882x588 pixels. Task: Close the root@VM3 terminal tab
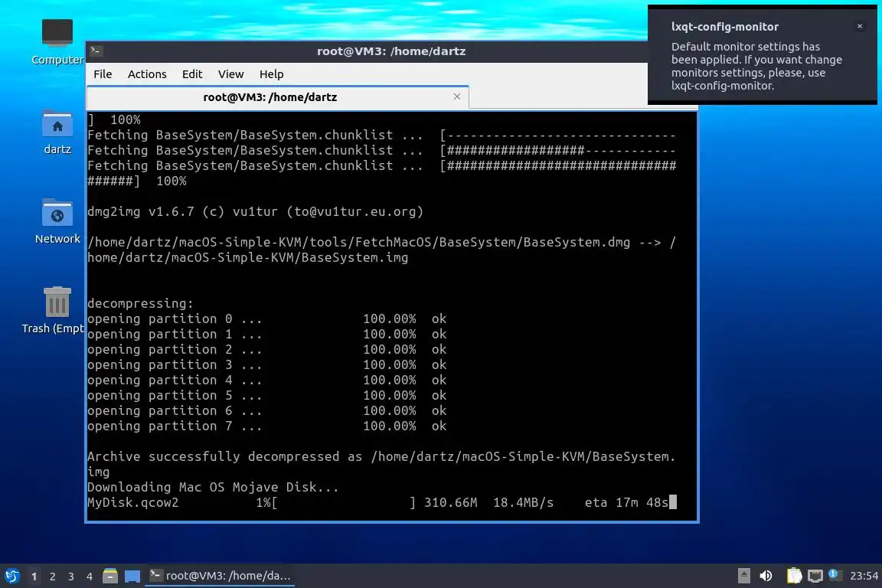point(457,96)
